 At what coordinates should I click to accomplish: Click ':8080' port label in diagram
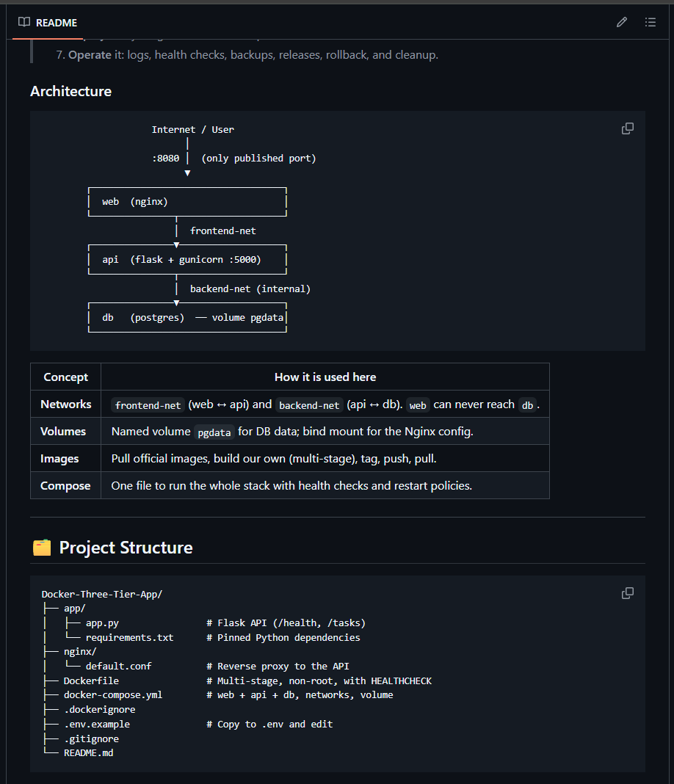click(165, 159)
